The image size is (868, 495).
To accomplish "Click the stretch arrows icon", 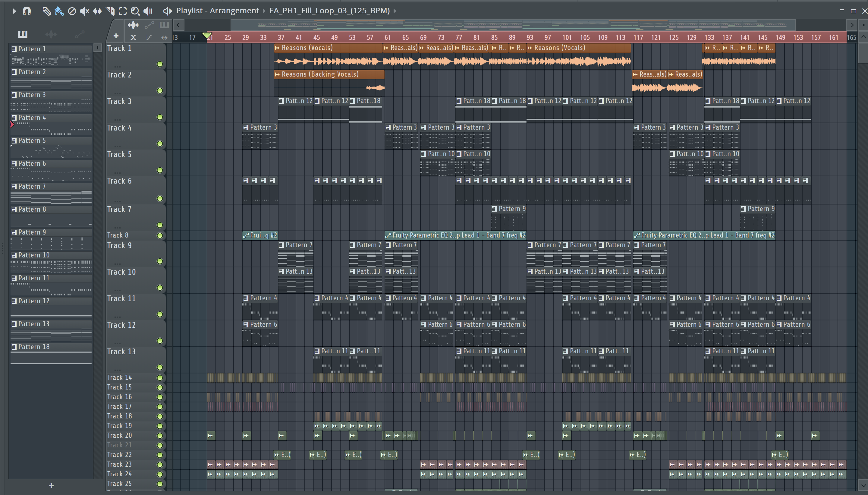I will 164,37.
